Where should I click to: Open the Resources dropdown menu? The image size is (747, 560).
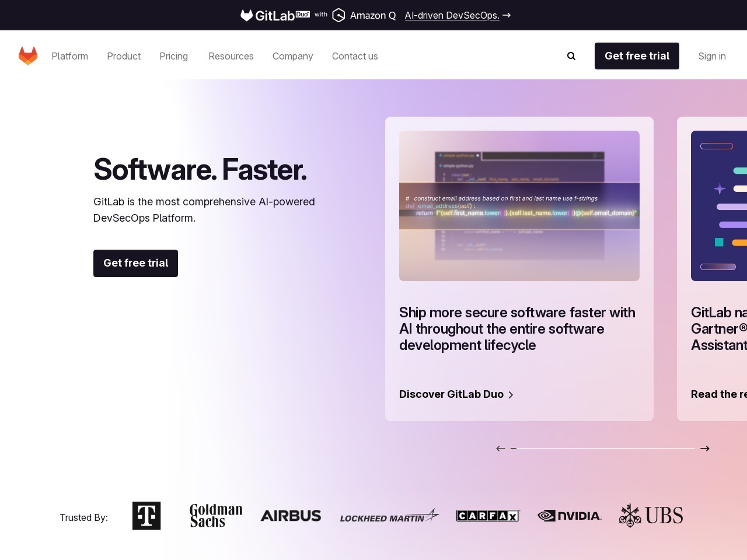[x=231, y=56]
